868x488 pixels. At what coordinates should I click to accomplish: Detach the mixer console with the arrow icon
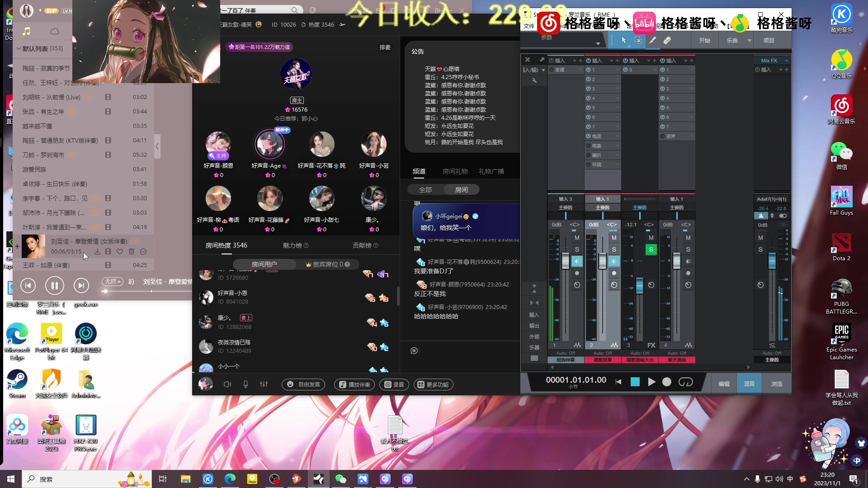[542, 60]
